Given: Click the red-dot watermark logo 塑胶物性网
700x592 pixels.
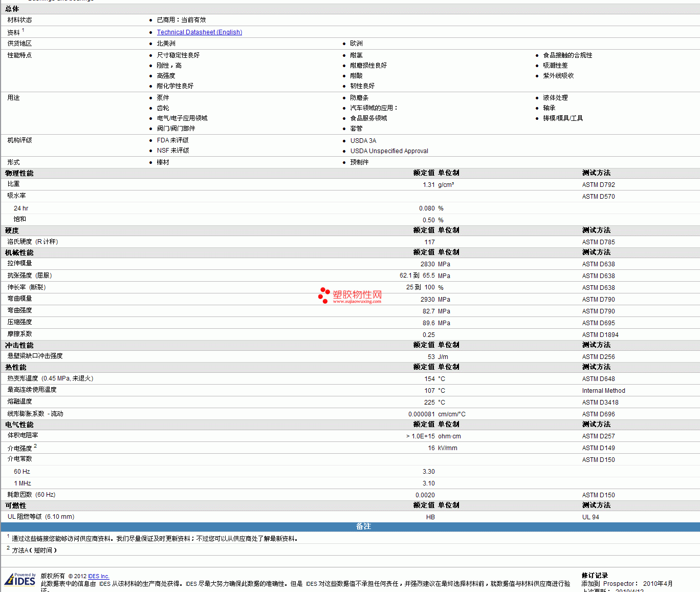Looking at the screenshot, I should point(350,295).
